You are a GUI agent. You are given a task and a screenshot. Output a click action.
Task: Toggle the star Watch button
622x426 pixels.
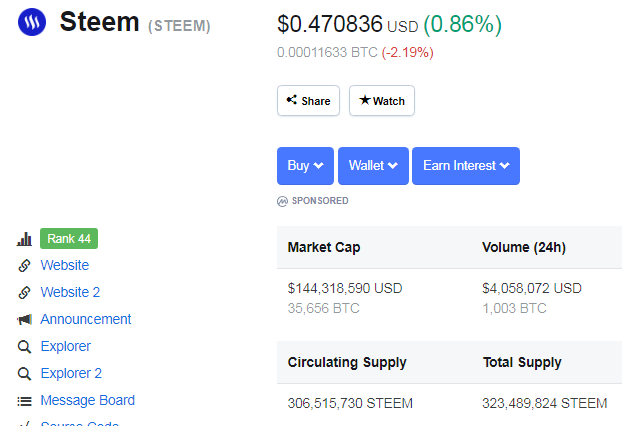tap(381, 101)
